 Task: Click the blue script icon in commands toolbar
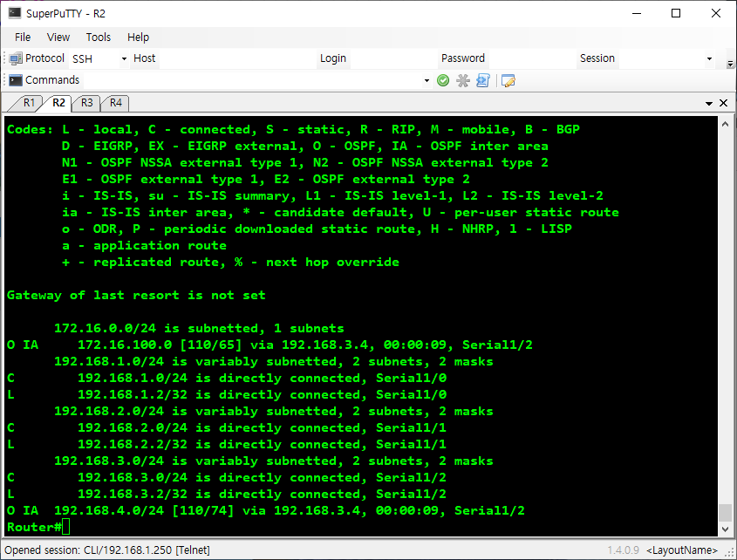click(482, 80)
